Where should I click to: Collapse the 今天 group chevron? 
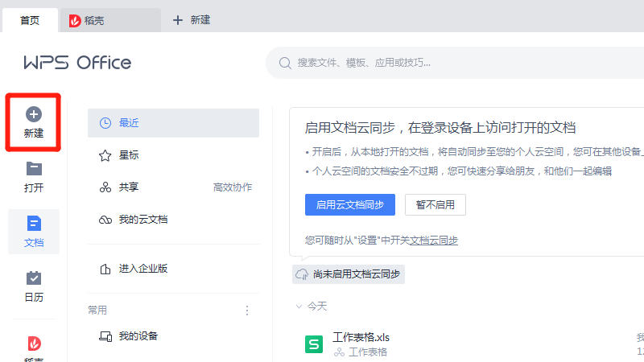[x=299, y=306]
